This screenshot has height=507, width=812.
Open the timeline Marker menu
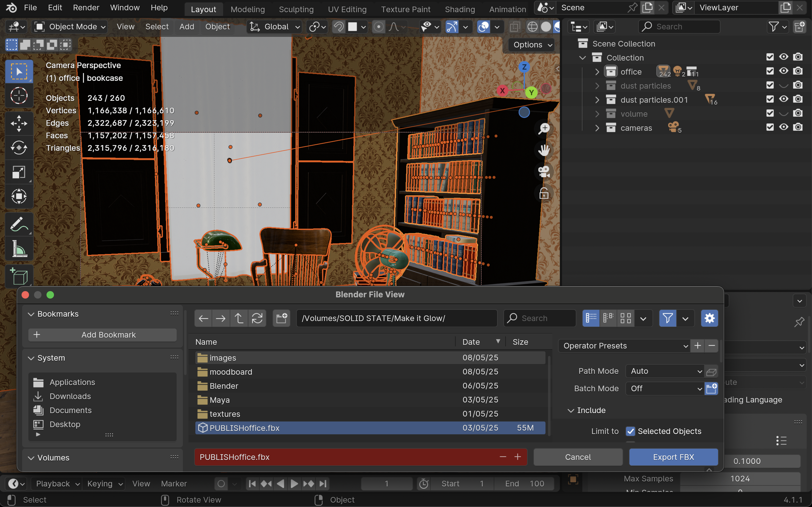click(x=174, y=484)
